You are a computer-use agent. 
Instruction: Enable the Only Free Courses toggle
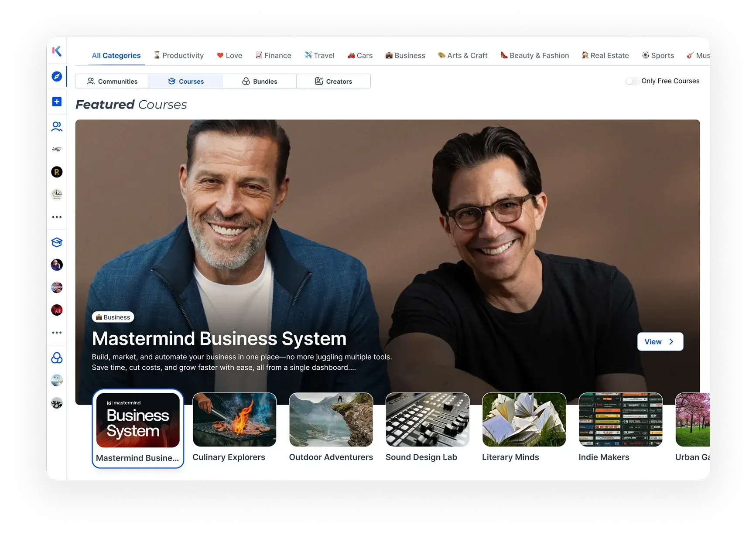click(x=632, y=81)
